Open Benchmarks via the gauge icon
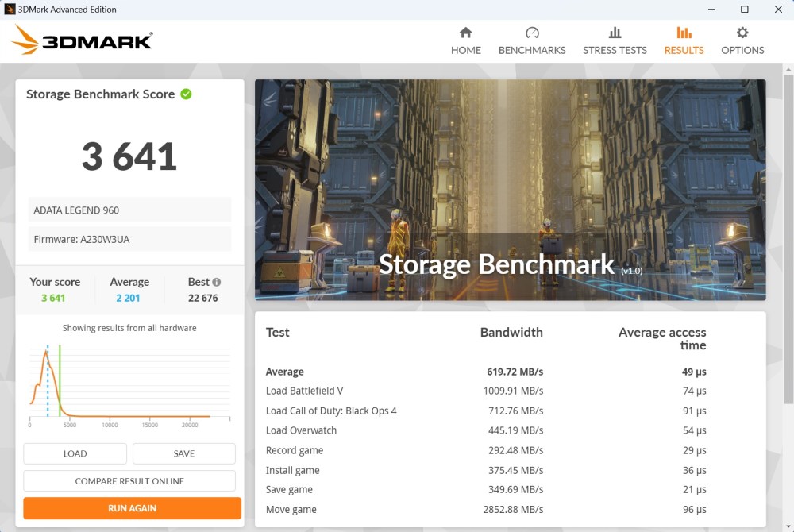 point(532,33)
